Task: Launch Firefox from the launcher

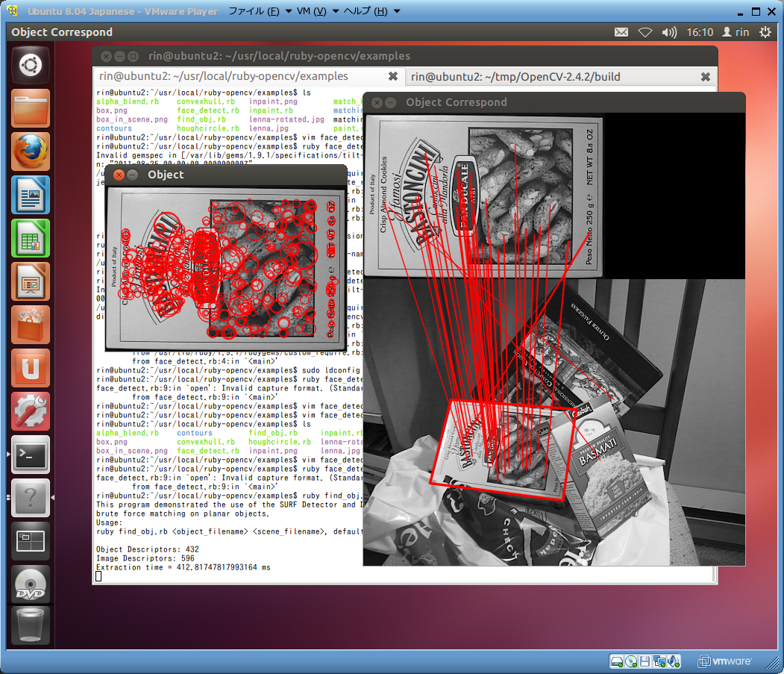Action: [x=31, y=152]
